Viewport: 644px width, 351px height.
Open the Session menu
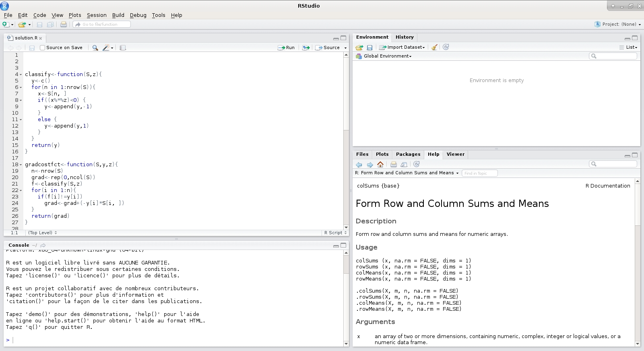click(97, 15)
